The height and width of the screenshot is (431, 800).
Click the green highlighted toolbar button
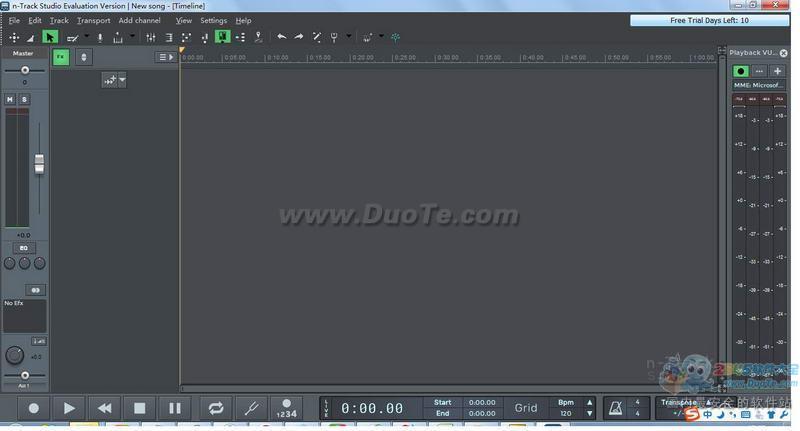point(222,37)
